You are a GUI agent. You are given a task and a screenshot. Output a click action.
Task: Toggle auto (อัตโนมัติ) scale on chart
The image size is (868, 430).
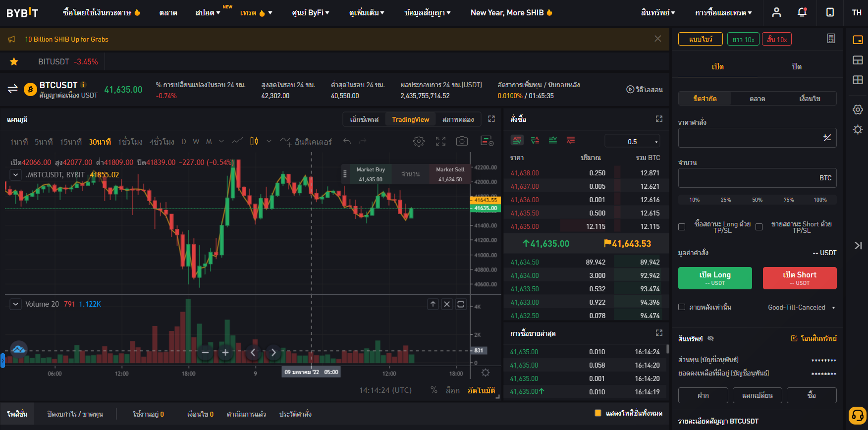tap(481, 390)
